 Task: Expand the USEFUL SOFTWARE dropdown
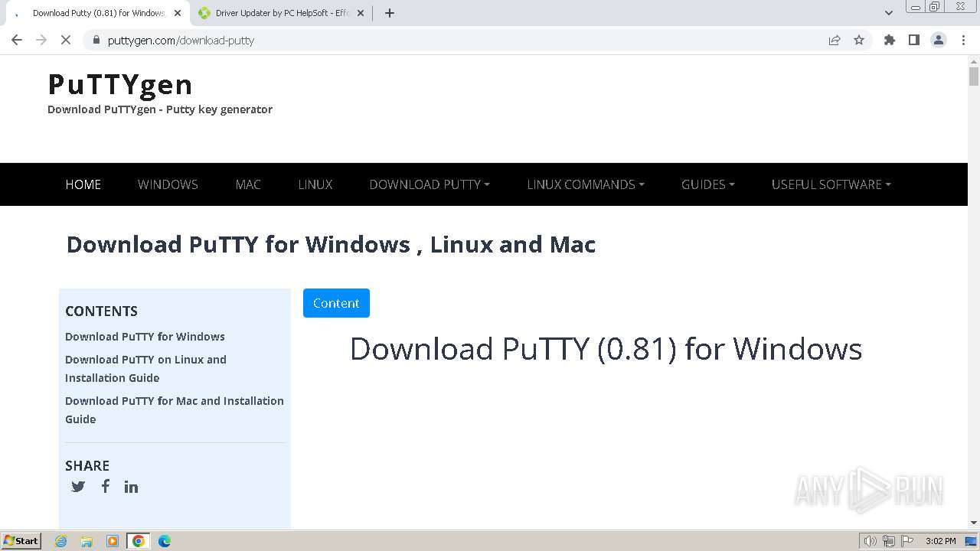831,184
